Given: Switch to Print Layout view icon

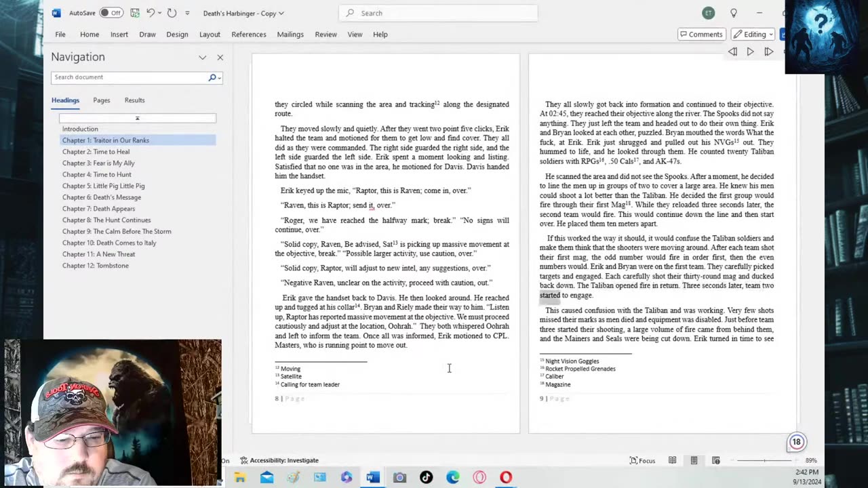Looking at the screenshot, I should click(x=694, y=460).
